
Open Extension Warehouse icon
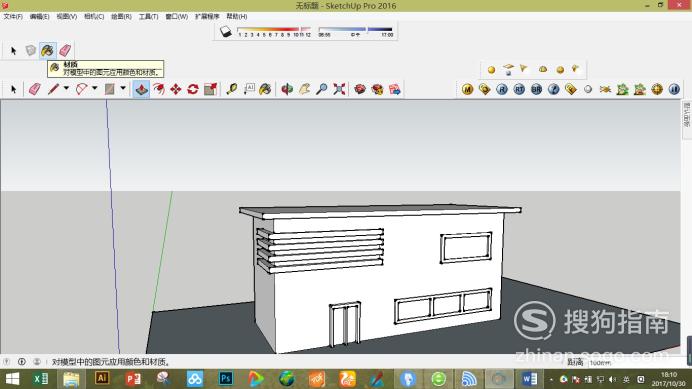[x=377, y=89]
